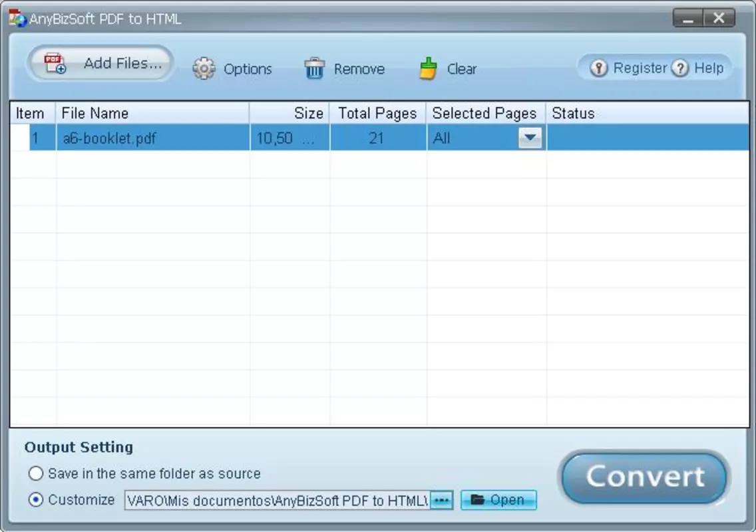The height and width of the screenshot is (532, 756).
Task: Sort by the Item column header
Action: (33, 113)
